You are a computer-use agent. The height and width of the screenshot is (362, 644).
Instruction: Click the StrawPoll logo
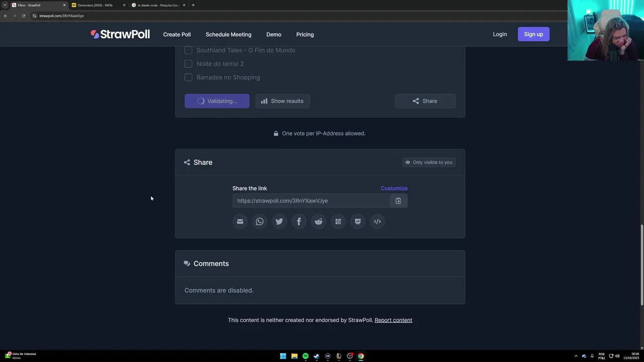tap(120, 34)
